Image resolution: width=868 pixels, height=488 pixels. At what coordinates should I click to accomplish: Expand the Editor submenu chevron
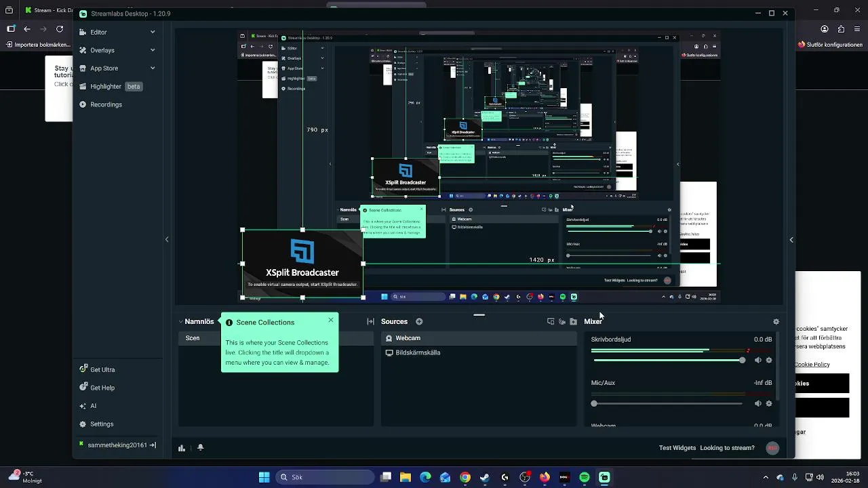(153, 32)
